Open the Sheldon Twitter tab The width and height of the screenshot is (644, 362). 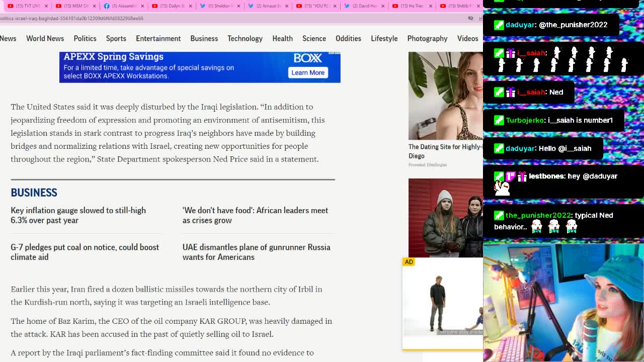click(219, 6)
